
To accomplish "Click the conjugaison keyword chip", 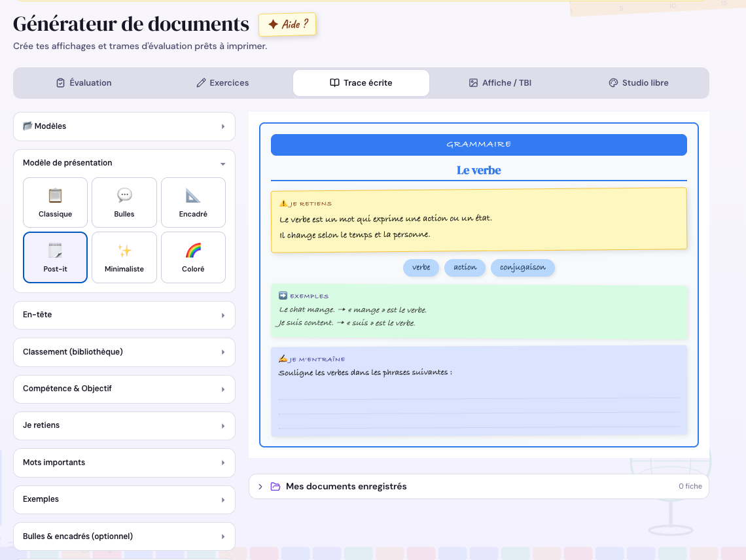I will [x=523, y=268].
